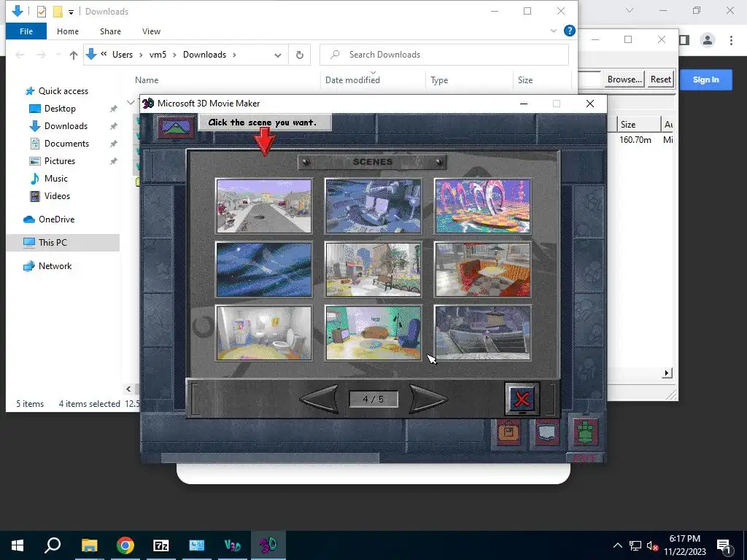Select OneDrive in navigation pane

point(56,219)
